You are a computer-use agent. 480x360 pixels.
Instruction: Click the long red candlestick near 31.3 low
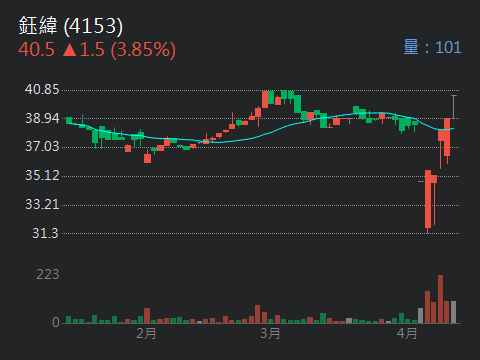click(428, 199)
